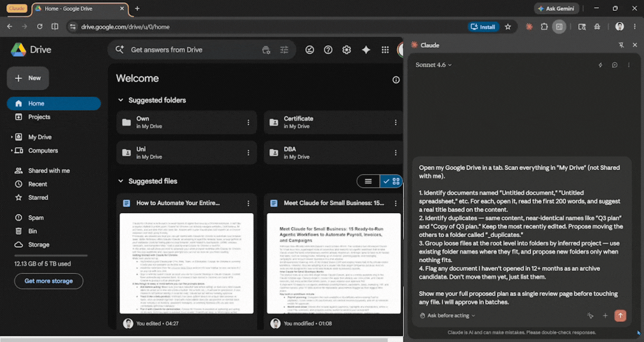Click advanced search filter sliders icon
The height and width of the screenshot is (342, 644).
pos(284,50)
